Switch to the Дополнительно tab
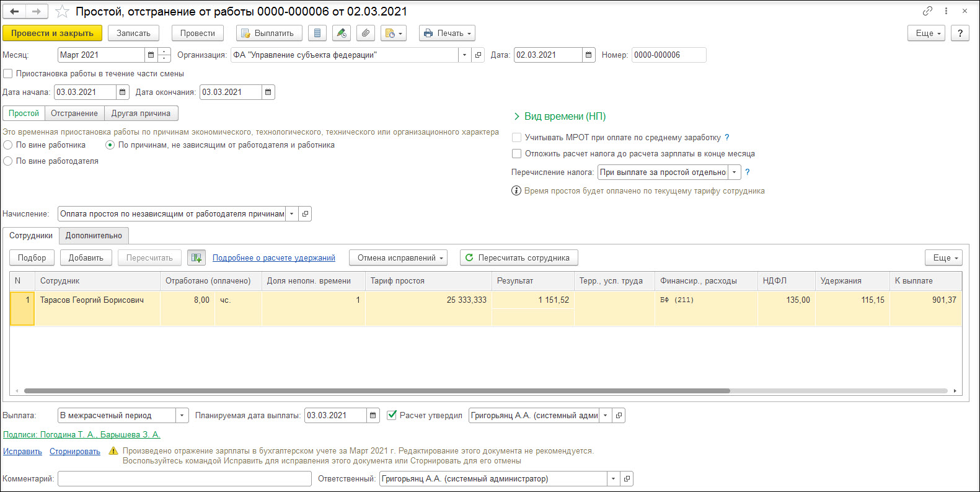This screenshot has width=980, height=492. point(94,236)
